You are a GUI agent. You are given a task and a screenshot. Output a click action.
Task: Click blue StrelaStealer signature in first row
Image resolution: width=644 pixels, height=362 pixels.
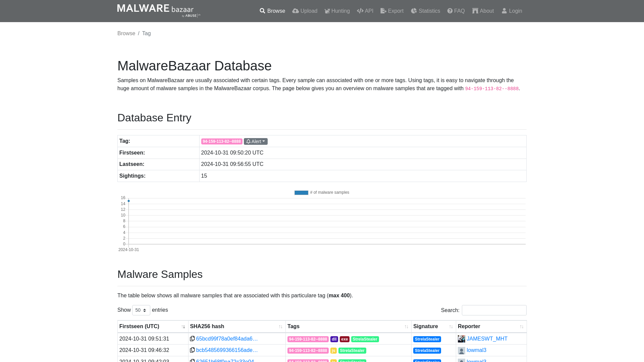point(427,339)
